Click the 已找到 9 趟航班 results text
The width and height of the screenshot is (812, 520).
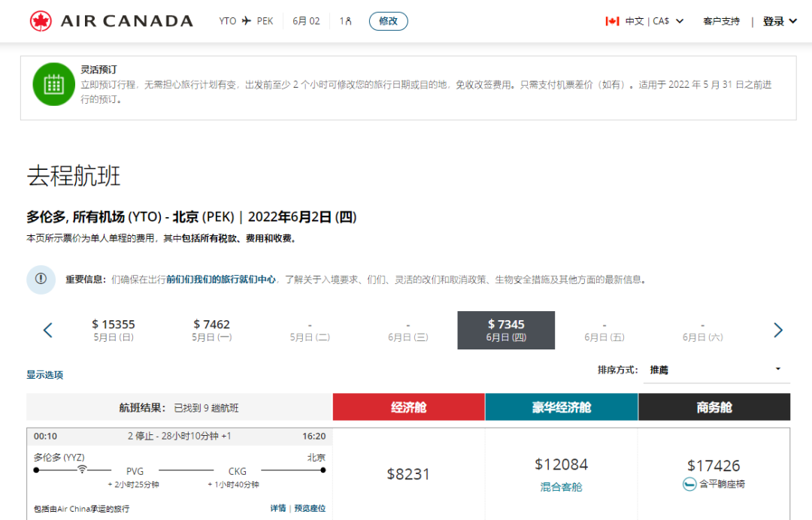click(x=206, y=408)
